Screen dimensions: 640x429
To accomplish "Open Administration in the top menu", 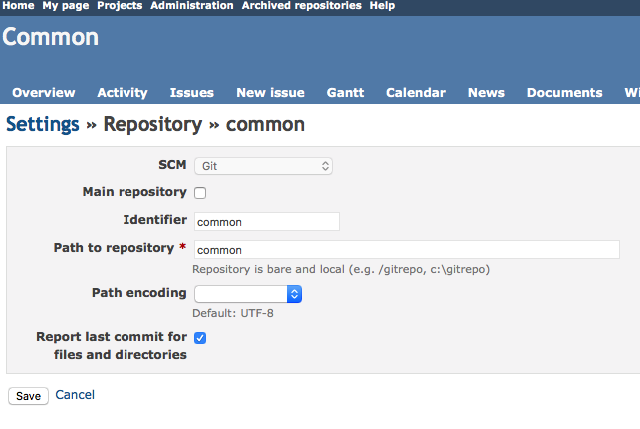I will 192,6.
